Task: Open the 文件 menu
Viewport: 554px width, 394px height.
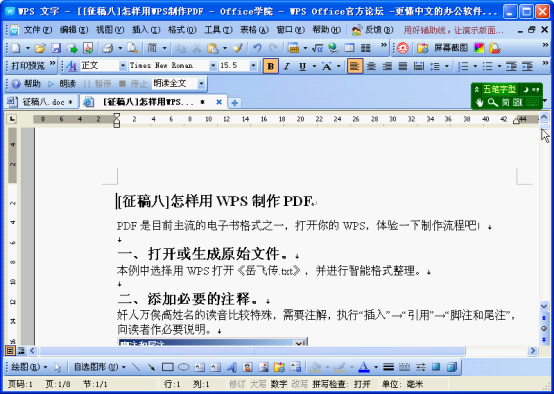Action: [x=38, y=30]
